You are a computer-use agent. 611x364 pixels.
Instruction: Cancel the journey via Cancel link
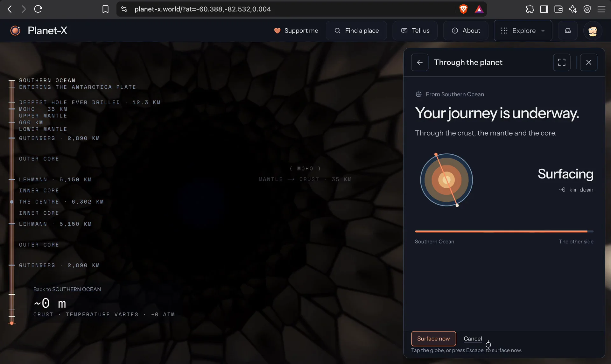473,339
